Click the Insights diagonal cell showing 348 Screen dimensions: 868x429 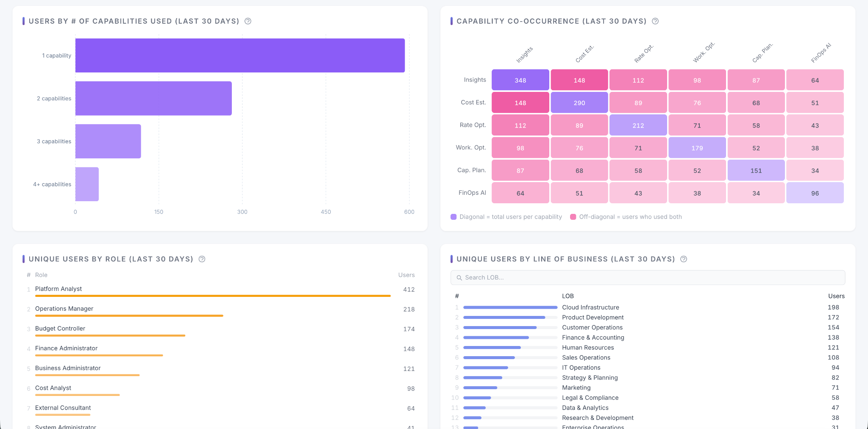pos(520,80)
